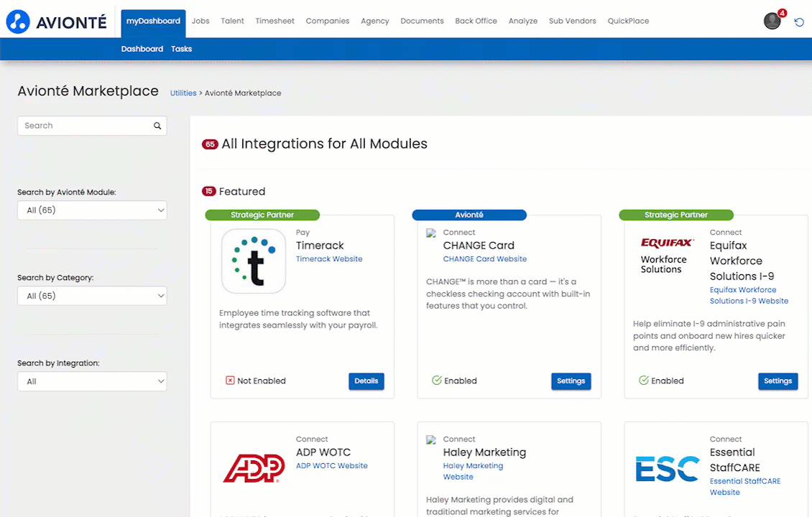This screenshot has width=812, height=517.
Task: Click the ESC logo image
Action: 667,468
